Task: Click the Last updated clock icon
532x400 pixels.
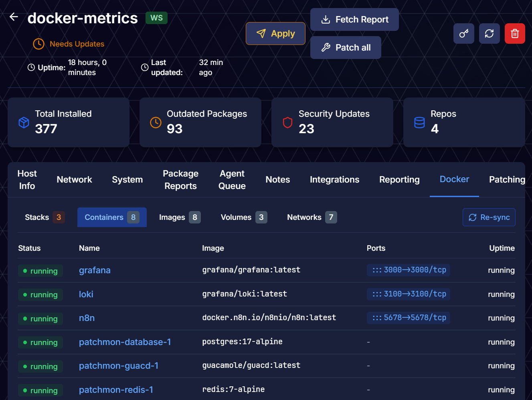Action: (x=145, y=67)
